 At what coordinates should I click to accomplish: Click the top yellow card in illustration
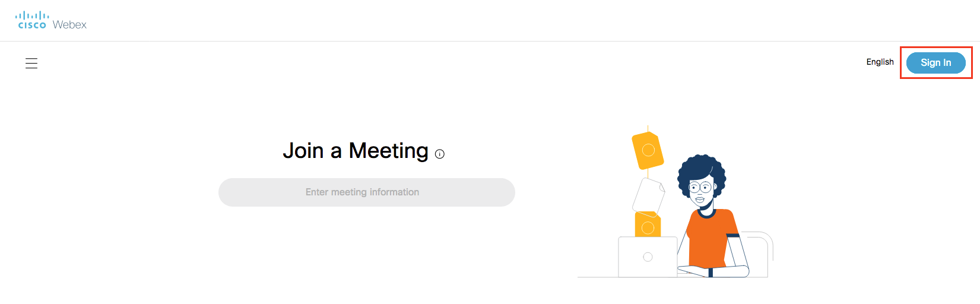[x=647, y=150]
